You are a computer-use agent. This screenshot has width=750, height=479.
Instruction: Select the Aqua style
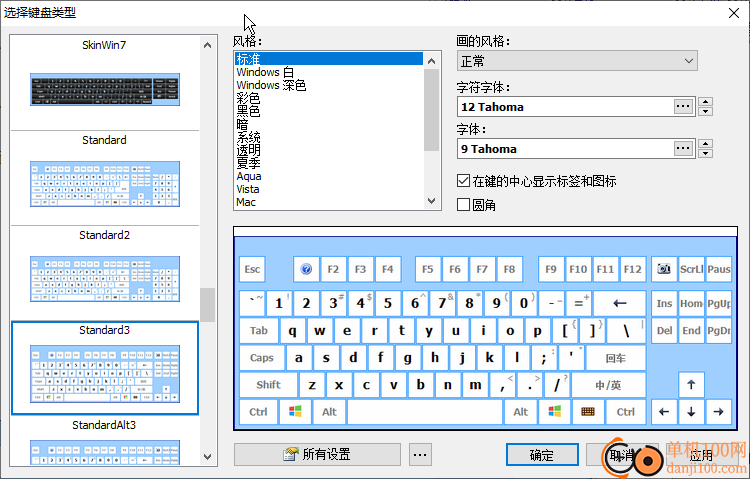coord(329,176)
